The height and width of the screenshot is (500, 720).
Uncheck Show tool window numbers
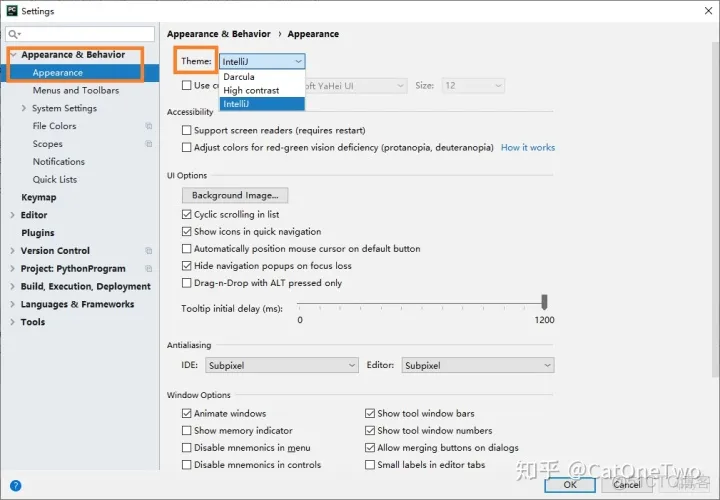[370, 431]
